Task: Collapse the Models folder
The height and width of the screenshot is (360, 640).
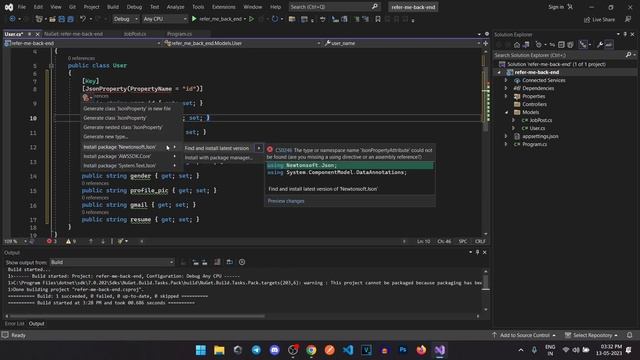Action: [506, 112]
